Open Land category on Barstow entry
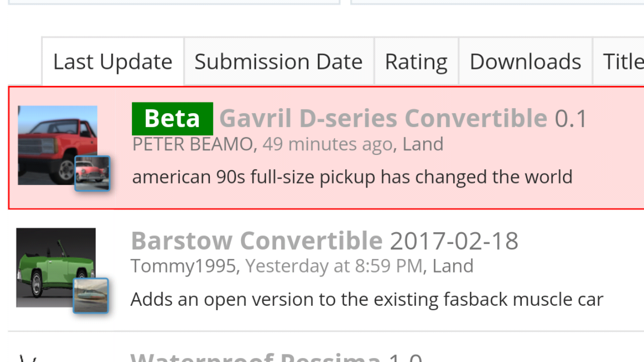Screen dimensions: 644x362 click(453, 266)
